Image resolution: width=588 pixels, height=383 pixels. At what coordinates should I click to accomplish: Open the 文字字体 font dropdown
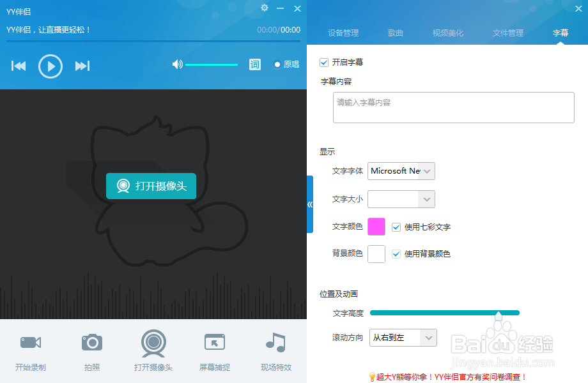[401, 171]
